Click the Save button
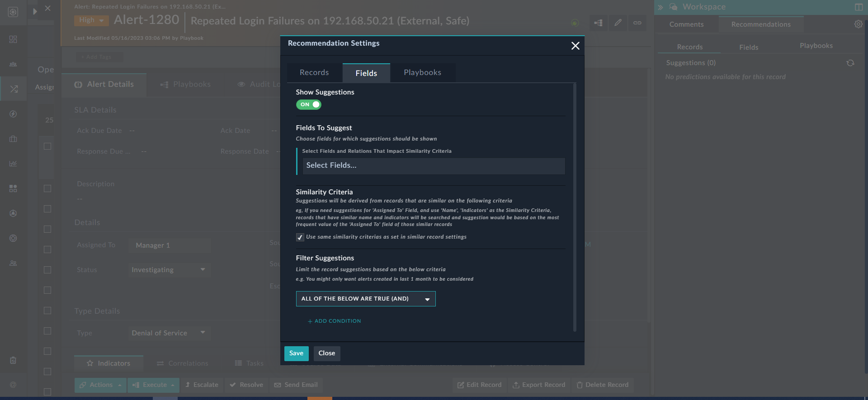This screenshot has width=868, height=400. 297,353
